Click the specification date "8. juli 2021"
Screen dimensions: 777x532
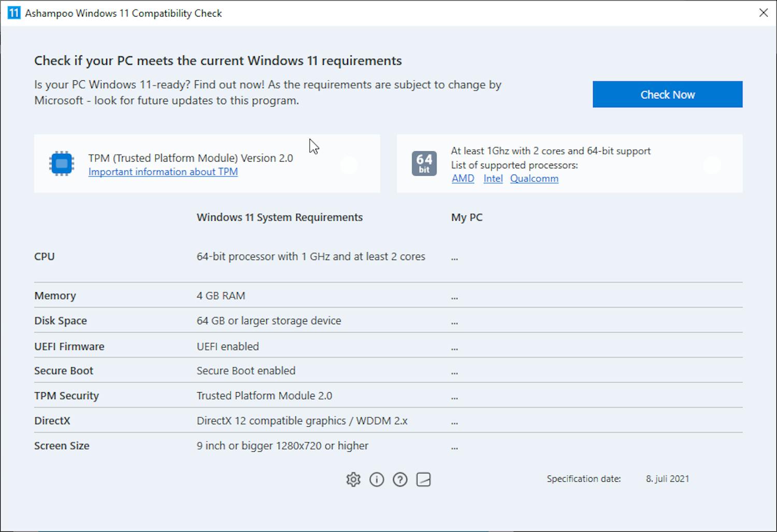click(667, 479)
